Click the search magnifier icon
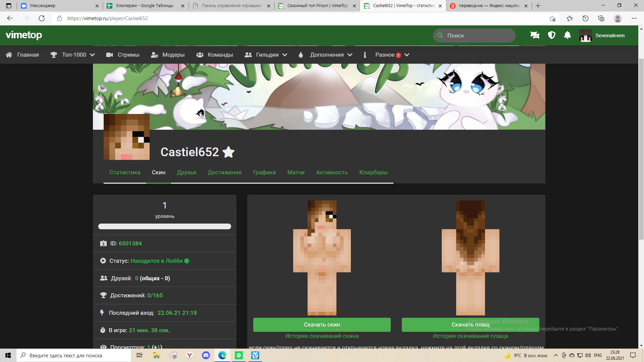The height and width of the screenshot is (362, 644). click(440, 35)
